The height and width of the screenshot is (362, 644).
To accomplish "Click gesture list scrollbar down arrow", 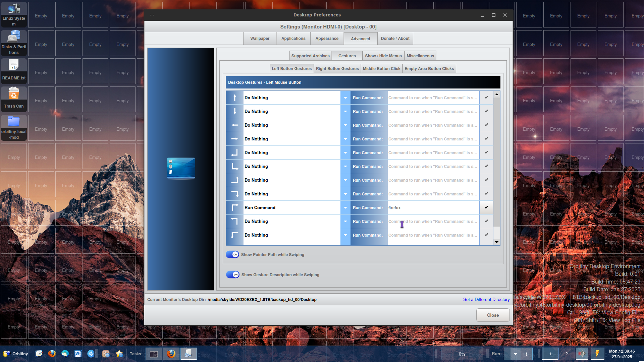I will click(x=497, y=242).
